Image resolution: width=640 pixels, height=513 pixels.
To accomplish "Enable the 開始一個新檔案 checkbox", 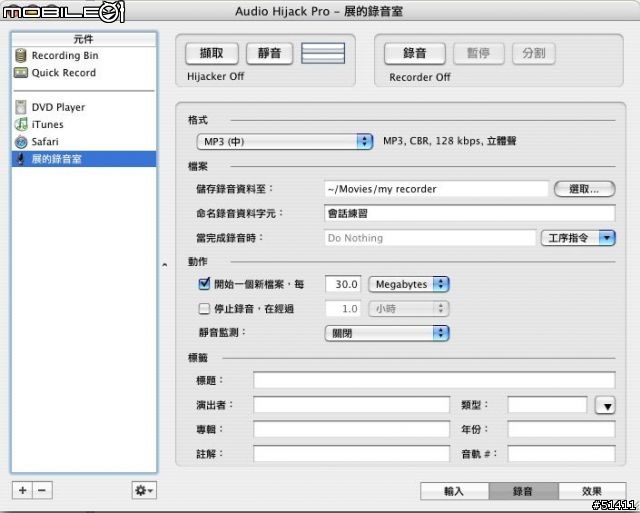I will pyautogui.click(x=204, y=284).
